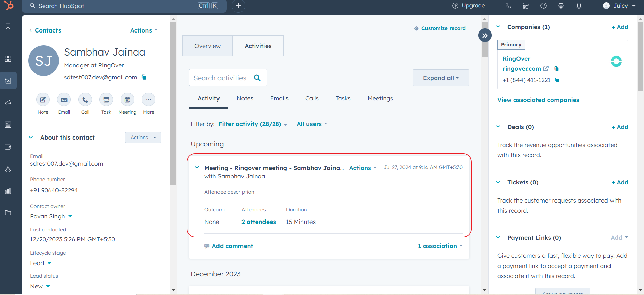Open the library folder icon in sidebar
This screenshot has height=295, width=644.
click(x=8, y=213)
